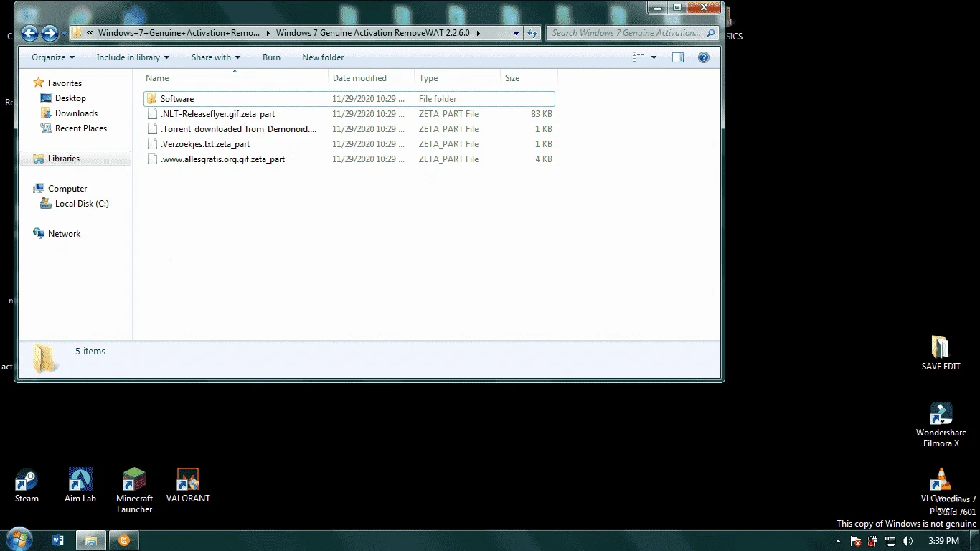Sort files by the Name column

point(235,78)
